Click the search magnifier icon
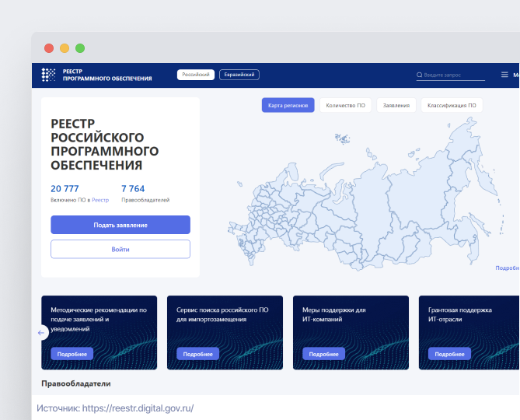This screenshot has height=420, width=520. coord(420,75)
